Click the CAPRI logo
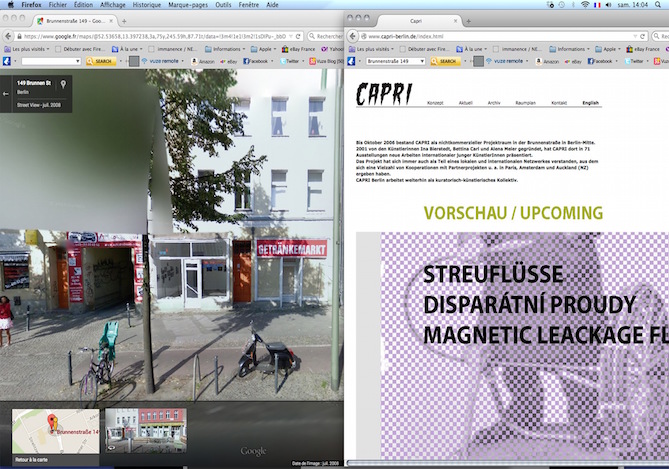 coord(384,94)
